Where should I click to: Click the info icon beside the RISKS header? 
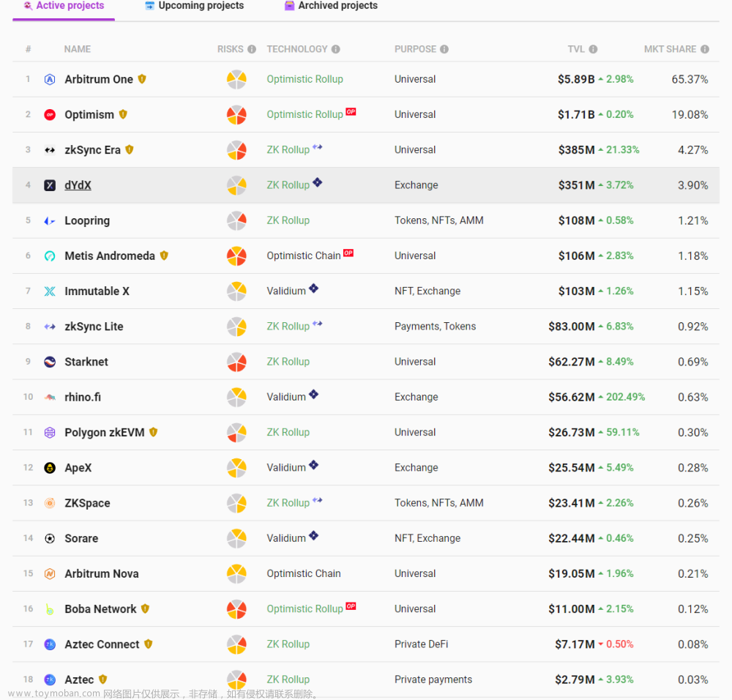click(252, 49)
